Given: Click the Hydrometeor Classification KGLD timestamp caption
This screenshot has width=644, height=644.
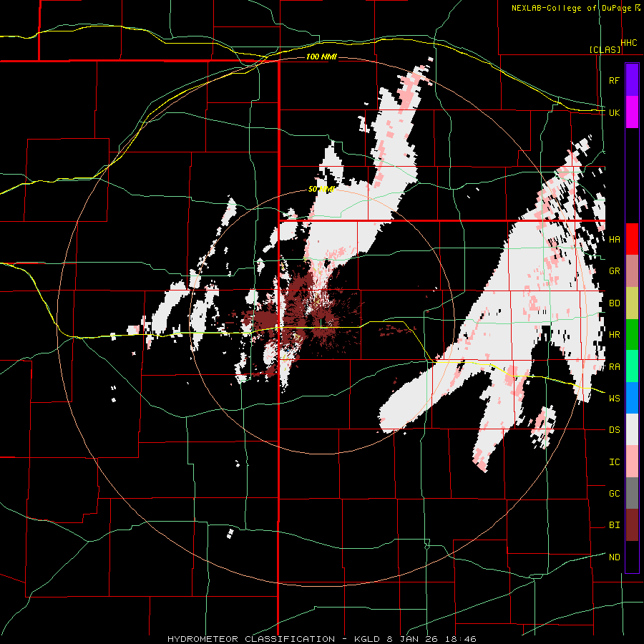Looking at the screenshot, I should (322, 639).
